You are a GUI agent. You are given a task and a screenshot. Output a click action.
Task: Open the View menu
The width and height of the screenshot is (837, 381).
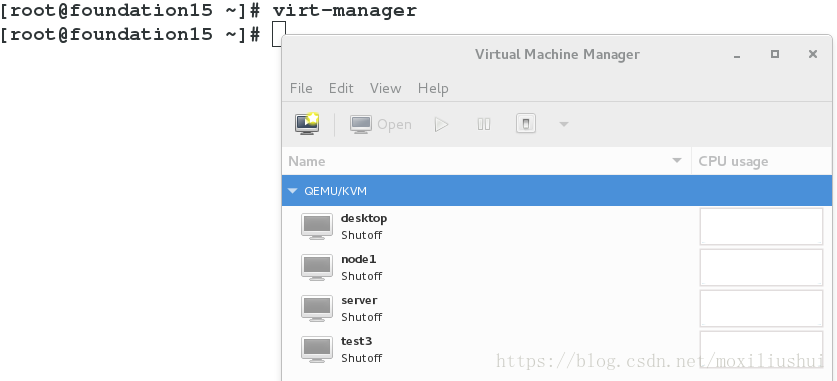(x=385, y=88)
